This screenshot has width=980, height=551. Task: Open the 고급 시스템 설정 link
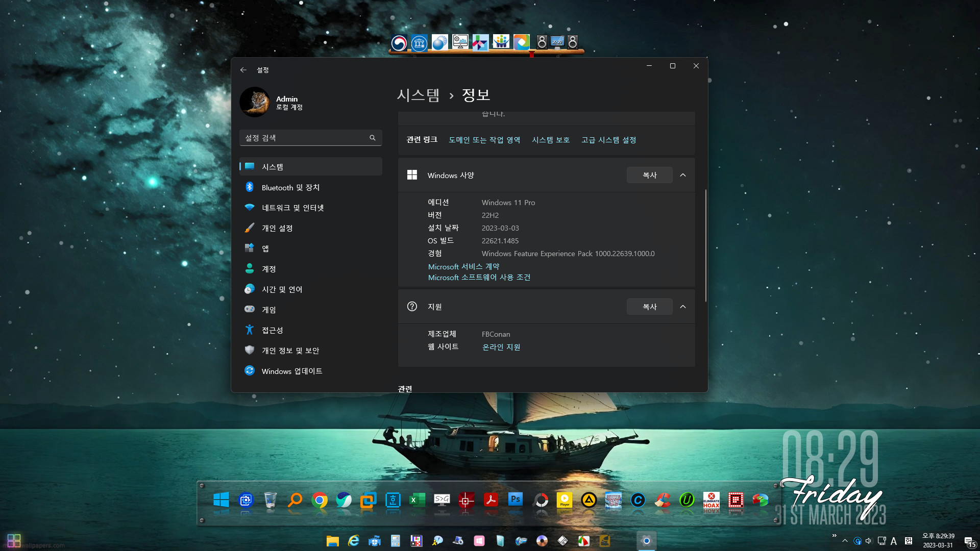(x=609, y=140)
